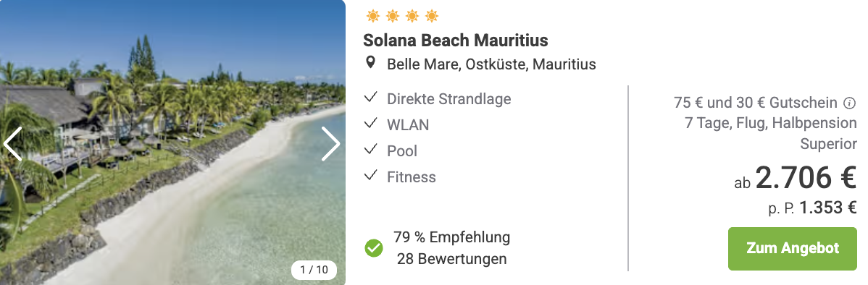The height and width of the screenshot is (285, 868).
Task: Click the first sun rating icon
Action: point(372,17)
